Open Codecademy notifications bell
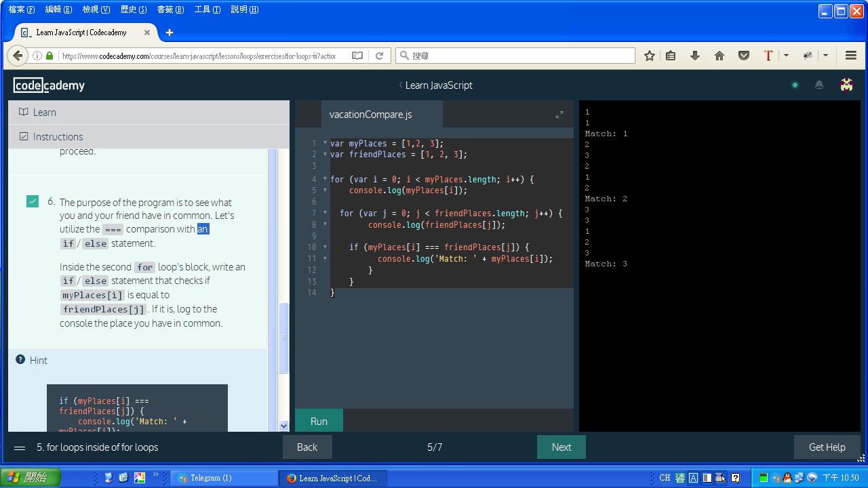This screenshot has width=868, height=488. point(819,85)
